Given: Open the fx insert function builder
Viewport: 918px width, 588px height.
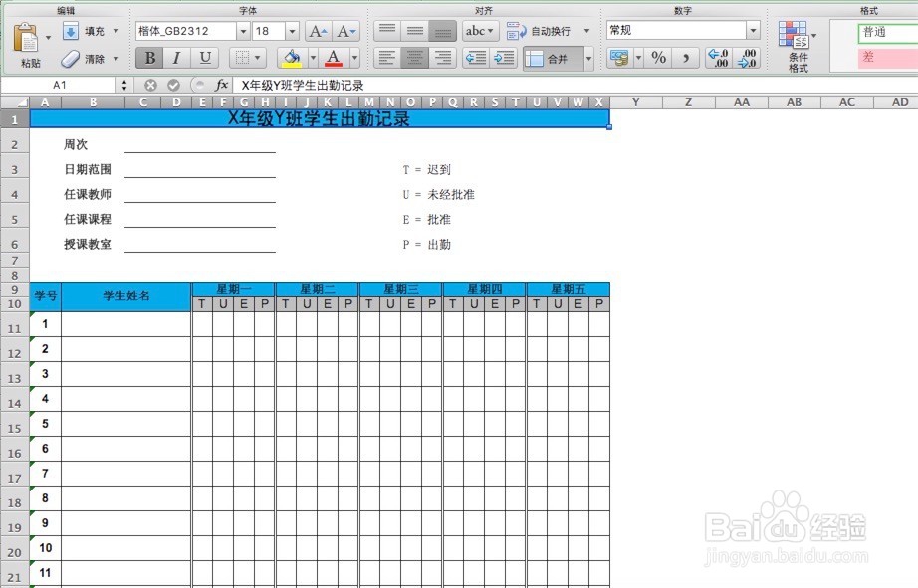Looking at the screenshot, I should pos(222,85).
